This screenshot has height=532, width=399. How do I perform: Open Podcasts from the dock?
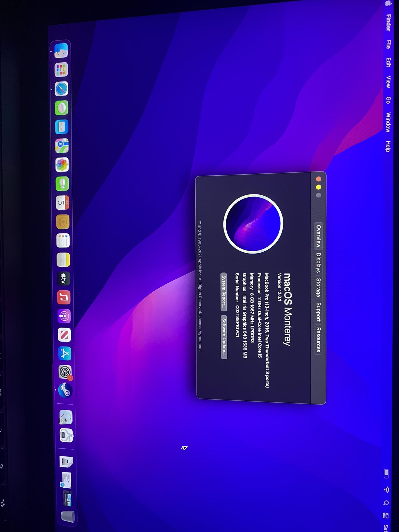(64, 316)
